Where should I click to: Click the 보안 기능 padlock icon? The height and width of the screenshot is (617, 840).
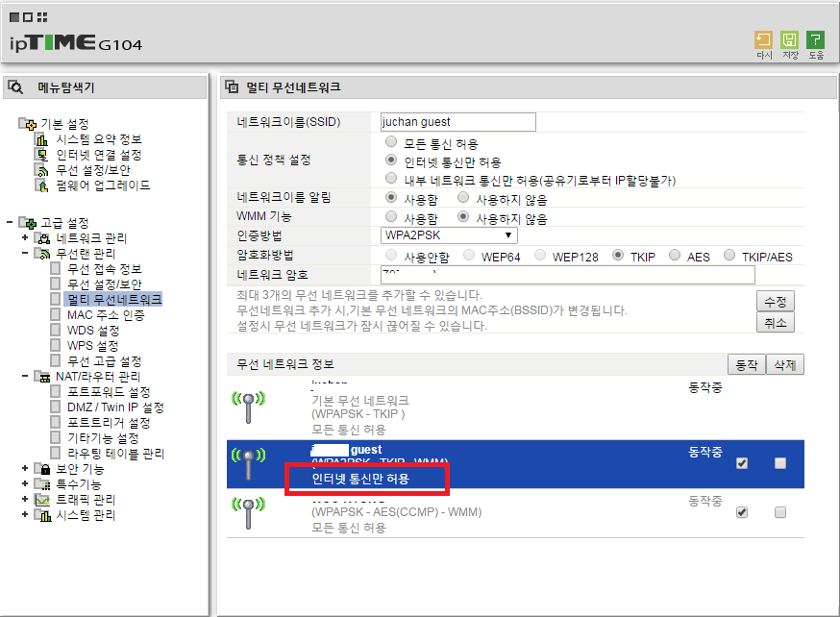pos(44,469)
